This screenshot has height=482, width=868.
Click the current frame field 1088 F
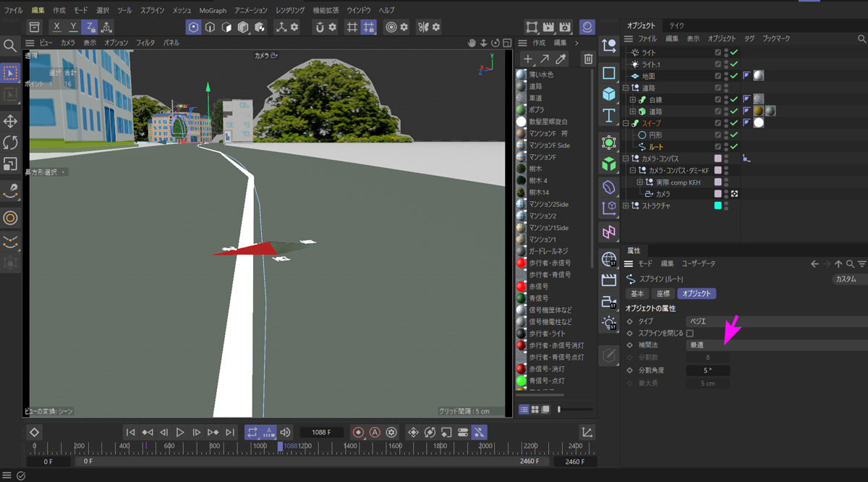click(321, 432)
